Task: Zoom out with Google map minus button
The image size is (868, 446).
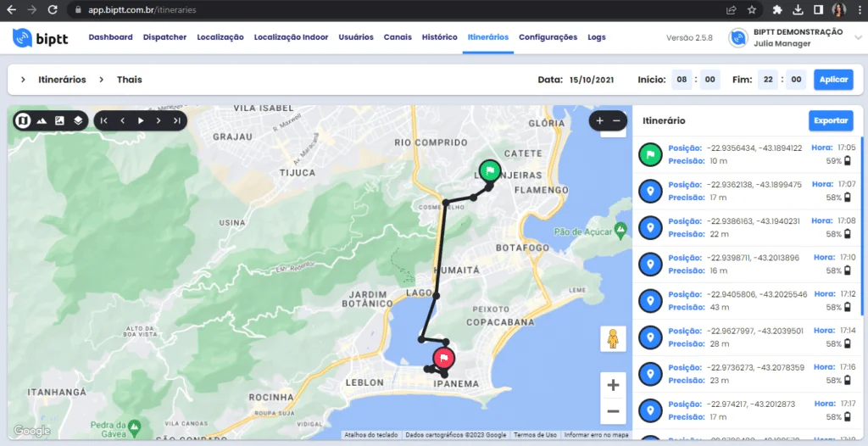Action: pyautogui.click(x=613, y=411)
